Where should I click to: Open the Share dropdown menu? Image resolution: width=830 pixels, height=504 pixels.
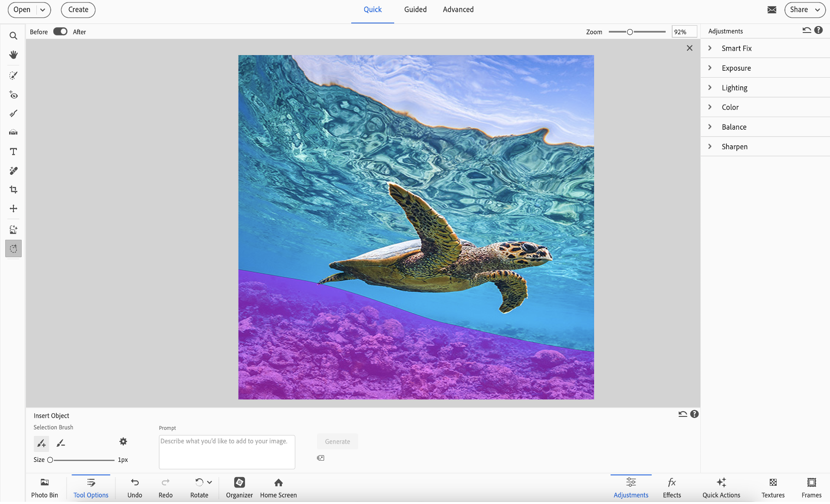(804, 10)
